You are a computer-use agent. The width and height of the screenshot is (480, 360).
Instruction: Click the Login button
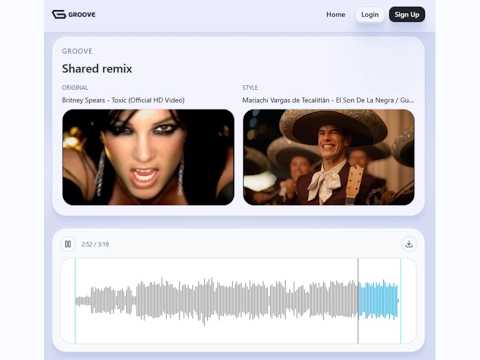click(x=370, y=15)
